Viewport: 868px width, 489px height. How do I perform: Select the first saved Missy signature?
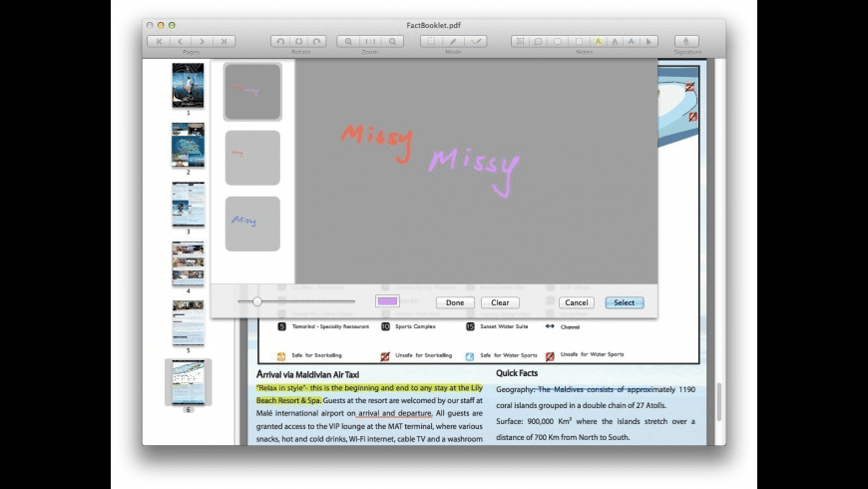(x=252, y=92)
